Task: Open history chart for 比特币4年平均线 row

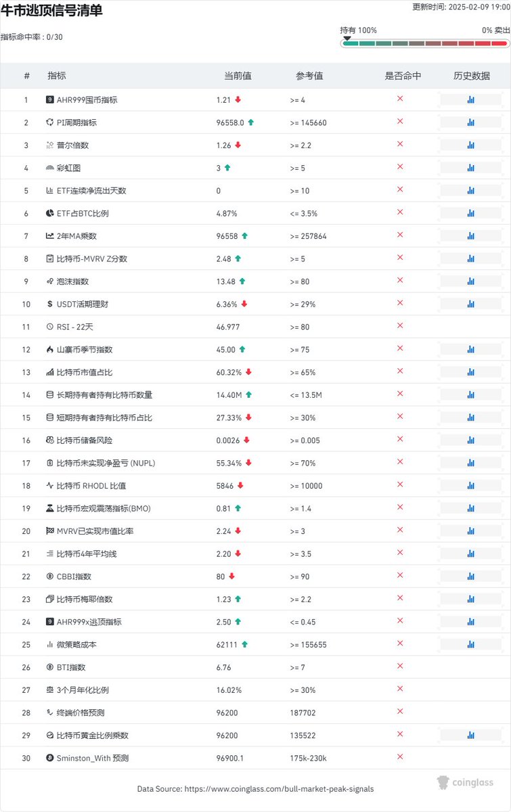Action: pos(470,554)
